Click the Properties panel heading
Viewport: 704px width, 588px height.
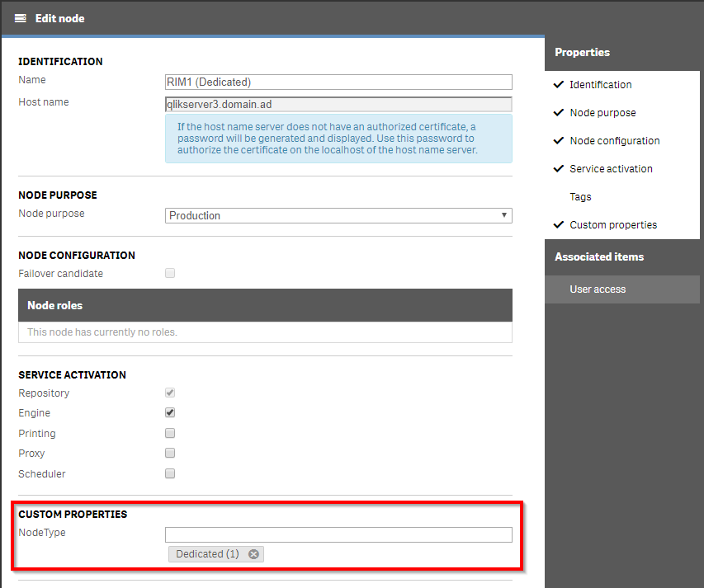582,53
